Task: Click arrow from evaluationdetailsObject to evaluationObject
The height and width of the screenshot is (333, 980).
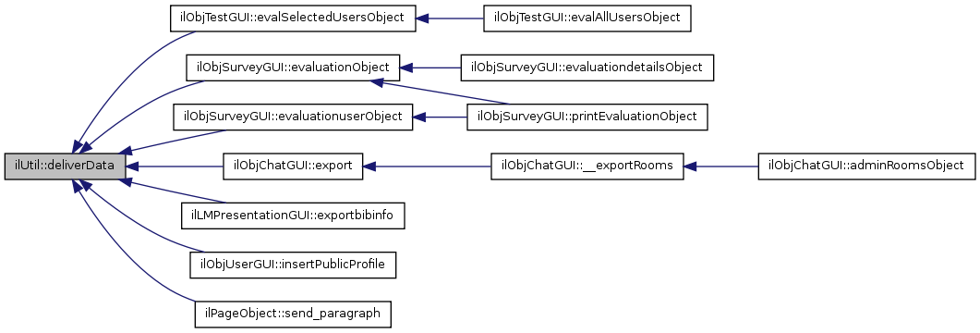Action: coord(430,67)
